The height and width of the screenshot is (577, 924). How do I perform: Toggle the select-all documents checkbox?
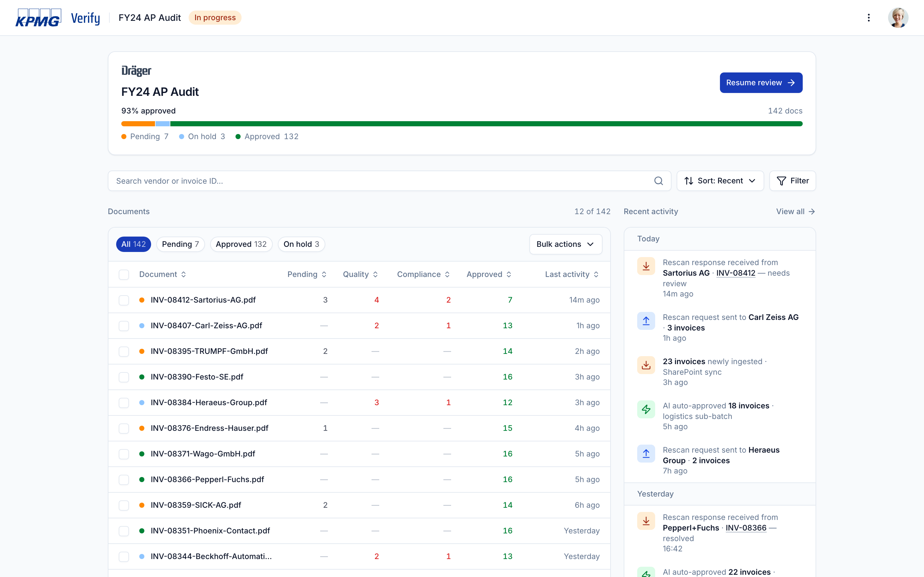coord(124,274)
